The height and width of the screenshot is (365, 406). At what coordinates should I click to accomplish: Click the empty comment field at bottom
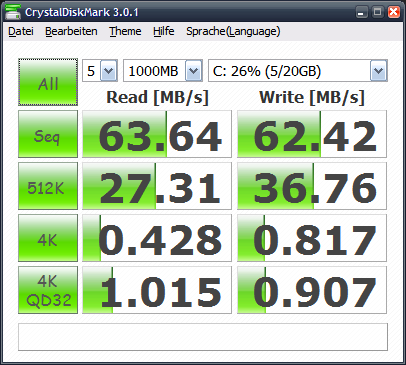pyautogui.click(x=203, y=337)
